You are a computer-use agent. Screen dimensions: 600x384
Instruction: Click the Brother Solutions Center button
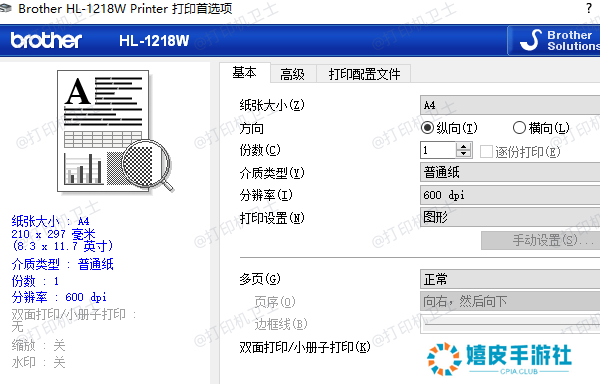(554, 40)
